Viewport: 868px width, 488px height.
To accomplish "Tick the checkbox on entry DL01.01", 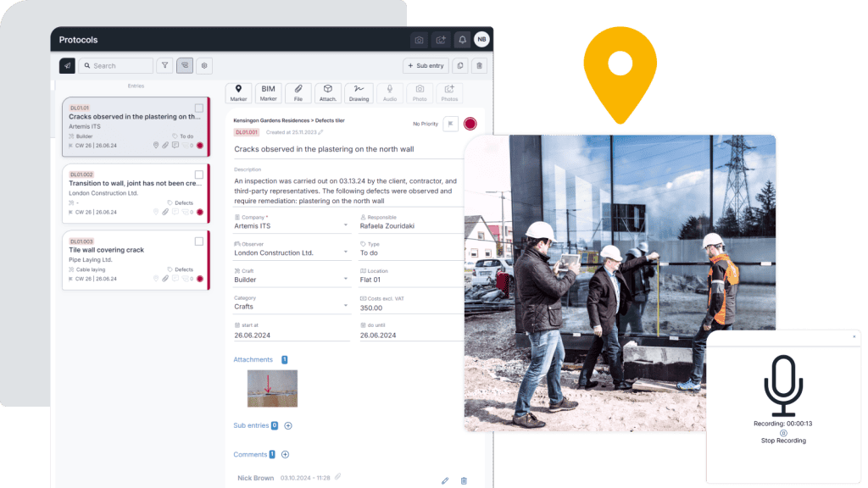I will [199, 108].
